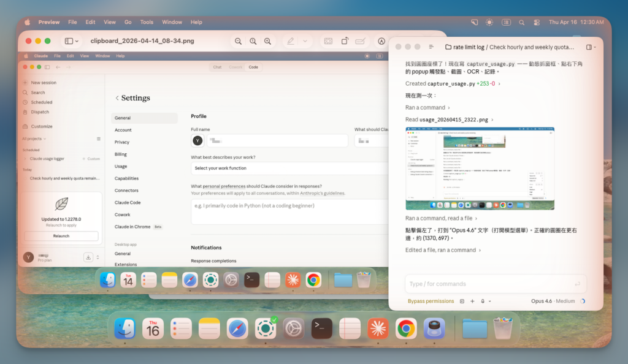
Task: Expand the 'Edited a file, ran a command' step
Action: pyautogui.click(x=443, y=250)
